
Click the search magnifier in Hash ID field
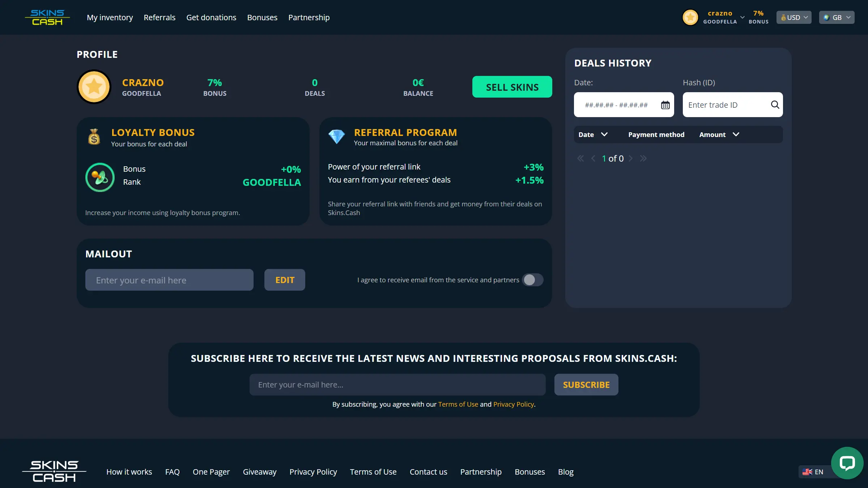[775, 105]
